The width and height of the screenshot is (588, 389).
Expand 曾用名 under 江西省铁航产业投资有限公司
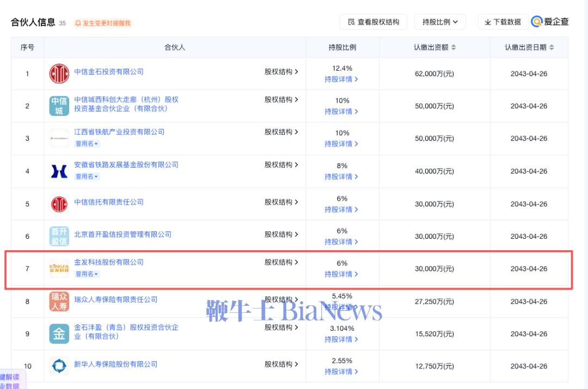point(87,144)
